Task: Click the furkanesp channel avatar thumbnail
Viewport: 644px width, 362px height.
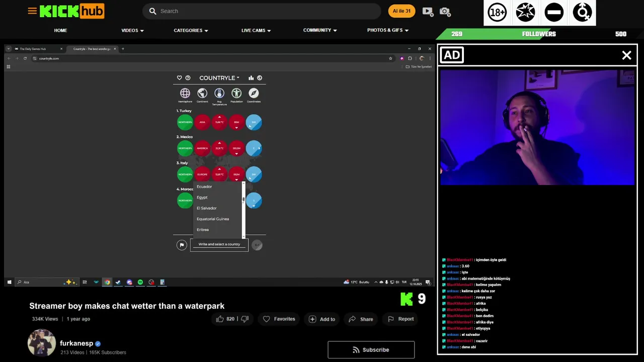Action: click(x=42, y=343)
